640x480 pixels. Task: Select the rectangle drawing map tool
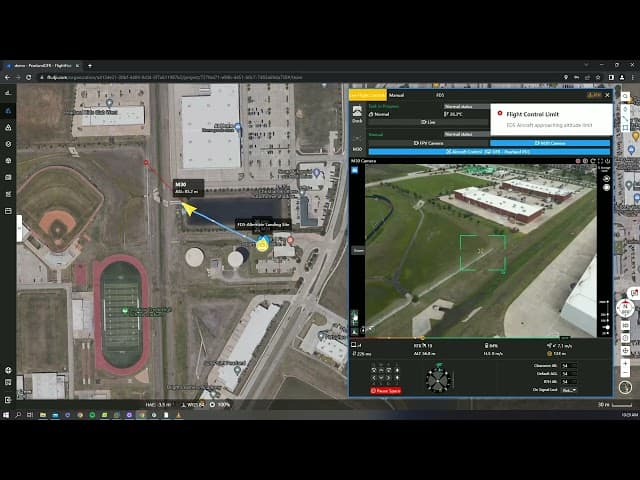tap(625, 128)
